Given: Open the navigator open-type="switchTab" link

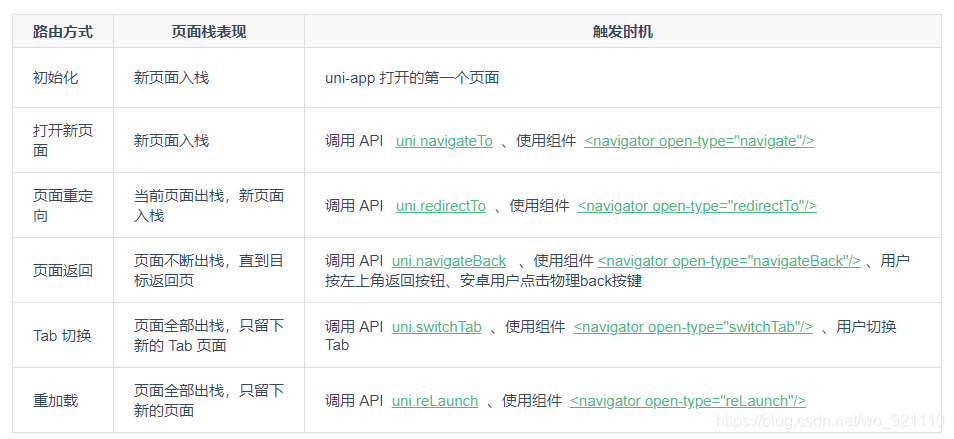Looking at the screenshot, I should point(693,327).
